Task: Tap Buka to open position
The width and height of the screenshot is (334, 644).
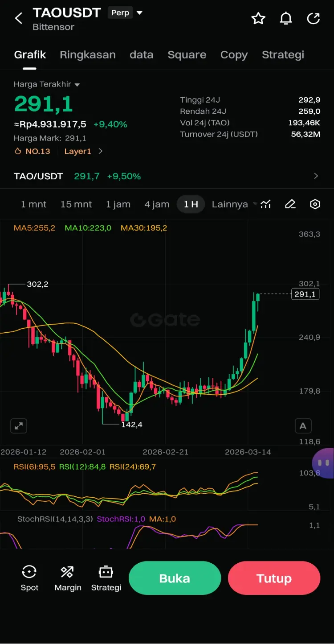Action: pos(175,578)
